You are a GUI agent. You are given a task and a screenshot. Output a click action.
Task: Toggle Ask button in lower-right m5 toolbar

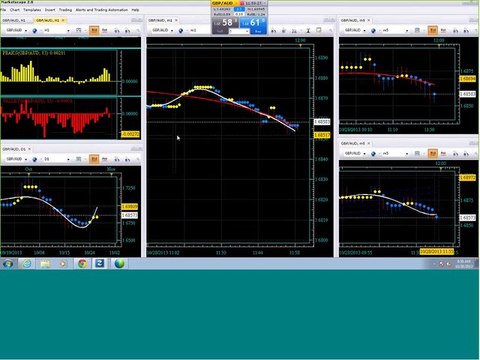point(443,154)
